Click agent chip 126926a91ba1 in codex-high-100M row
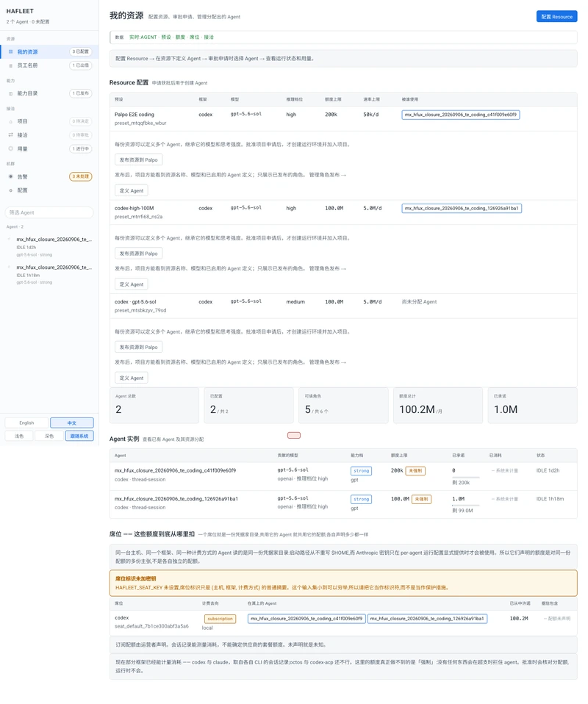This screenshot has height=704, width=588. [462, 208]
